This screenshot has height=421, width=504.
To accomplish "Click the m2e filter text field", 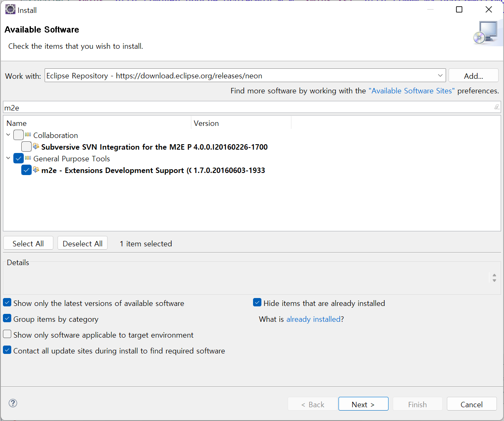I will point(252,107).
